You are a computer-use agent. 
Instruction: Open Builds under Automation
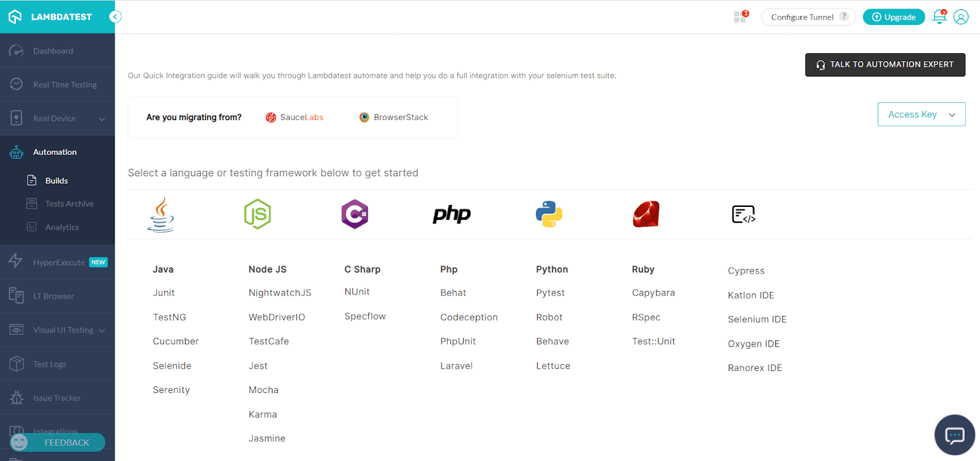click(x=56, y=181)
